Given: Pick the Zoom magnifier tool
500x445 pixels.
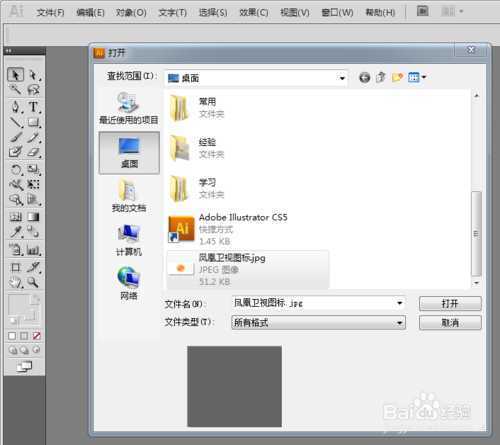Looking at the screenshot, I should (x=33, y=282).
